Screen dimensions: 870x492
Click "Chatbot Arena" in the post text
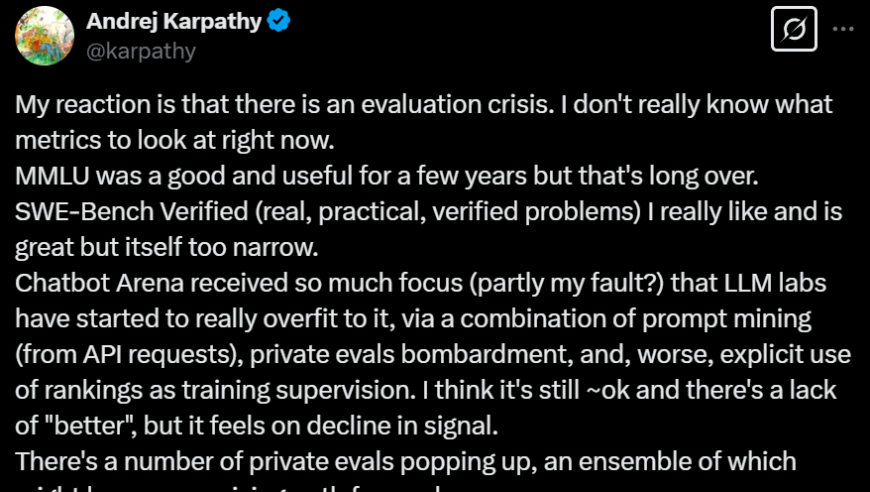(99, 283)
